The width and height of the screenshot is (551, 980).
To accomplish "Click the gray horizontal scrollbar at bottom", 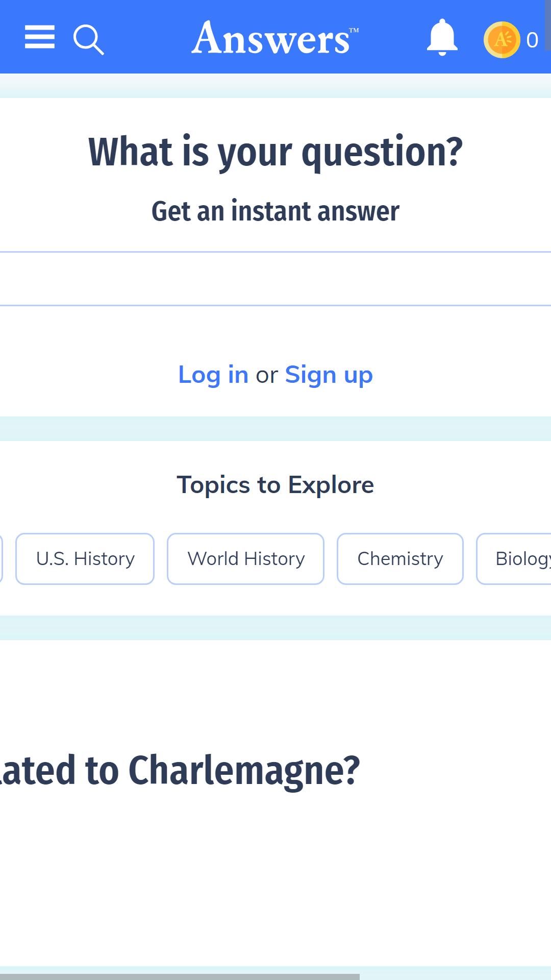I will pyautogui.click(x=180, y=976).
